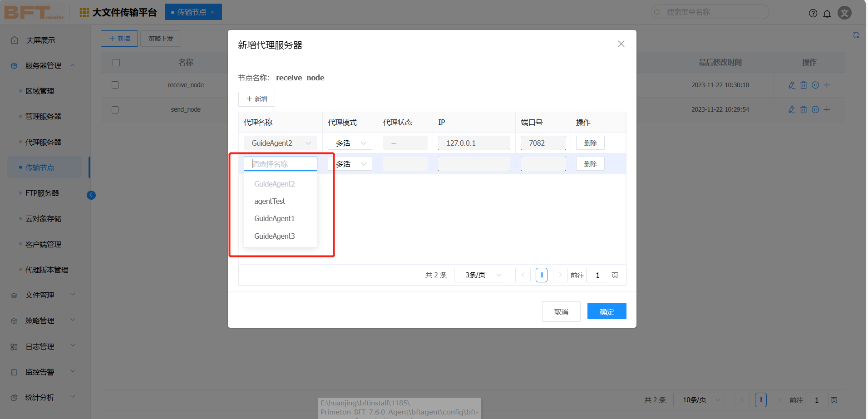The image size is (868, 419).
Task: Click the help question mark icon
Action: coord(813,13)
